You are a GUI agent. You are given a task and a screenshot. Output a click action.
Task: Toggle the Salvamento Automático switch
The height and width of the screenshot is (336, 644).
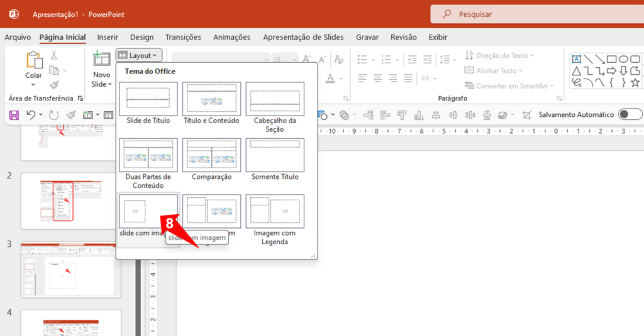(x=630, y=114)
